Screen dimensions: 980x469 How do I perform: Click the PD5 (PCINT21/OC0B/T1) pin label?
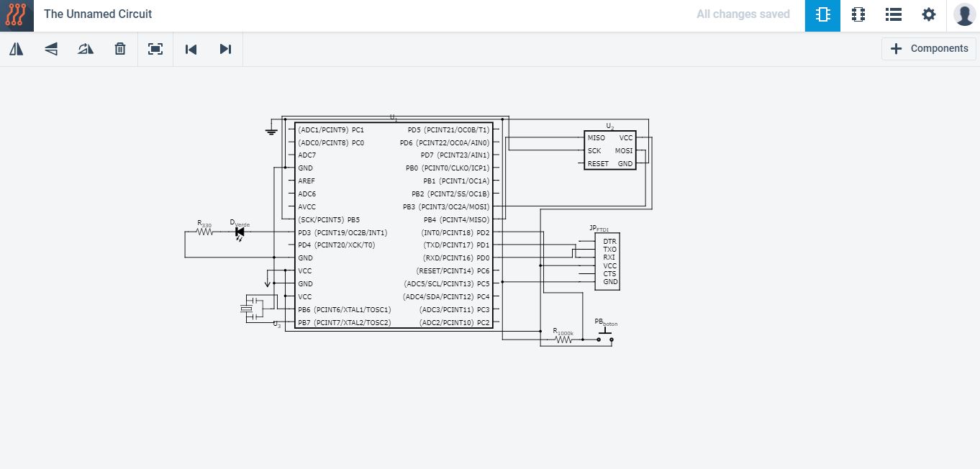click(x=448, y=130)
